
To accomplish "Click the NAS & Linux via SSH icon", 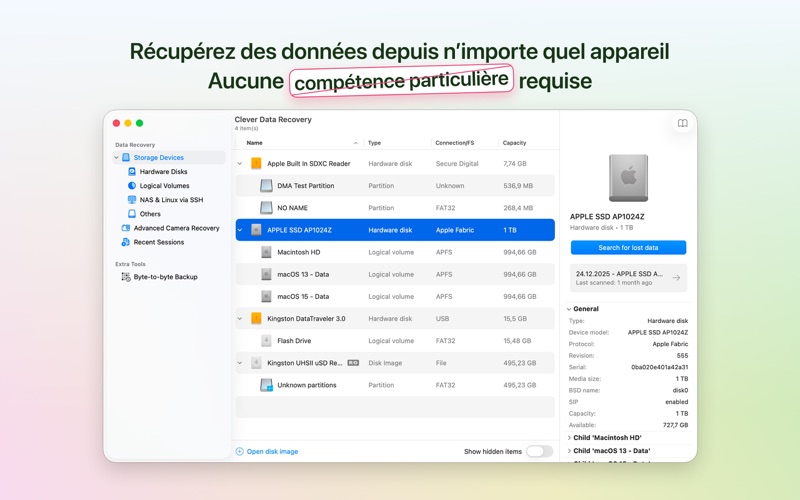I will tap(132, 199).
